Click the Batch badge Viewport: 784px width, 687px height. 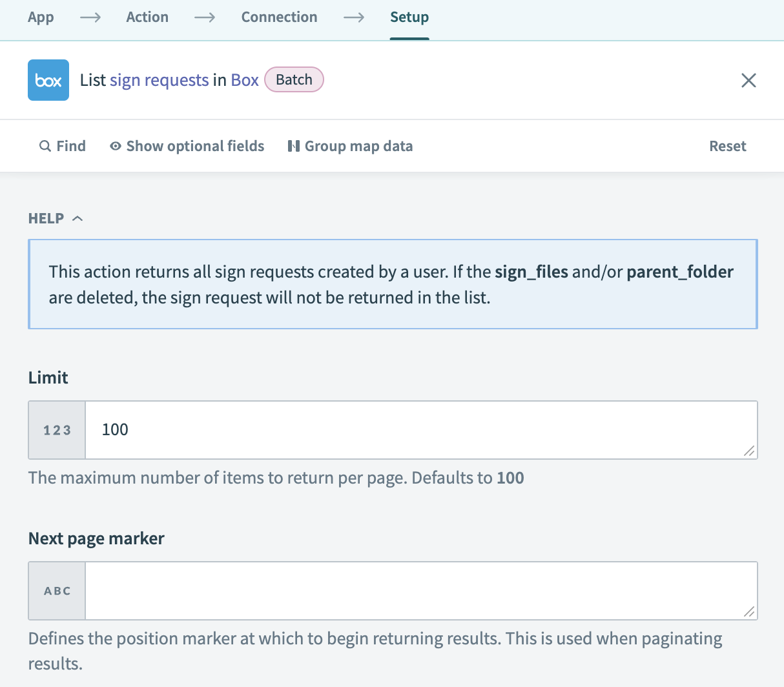294,79
